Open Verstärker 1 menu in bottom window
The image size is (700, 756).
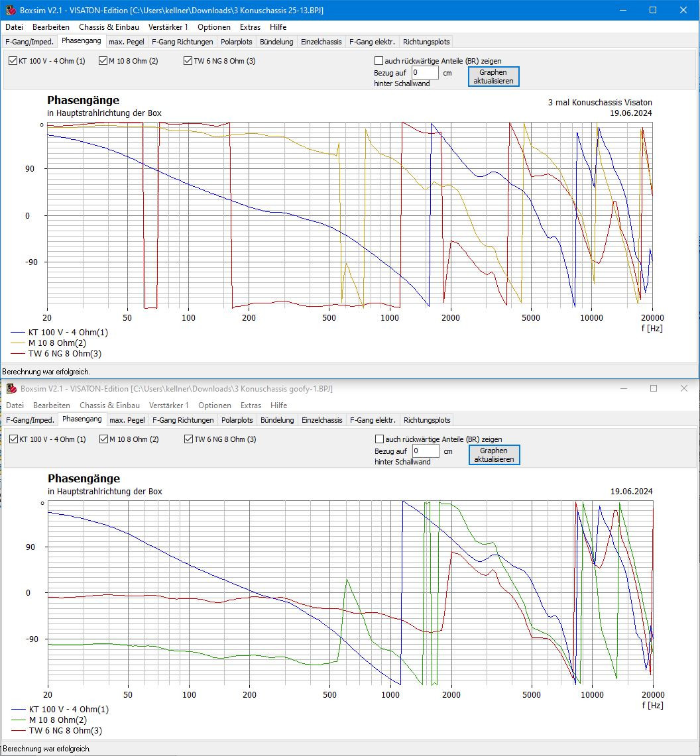[168, 405]
